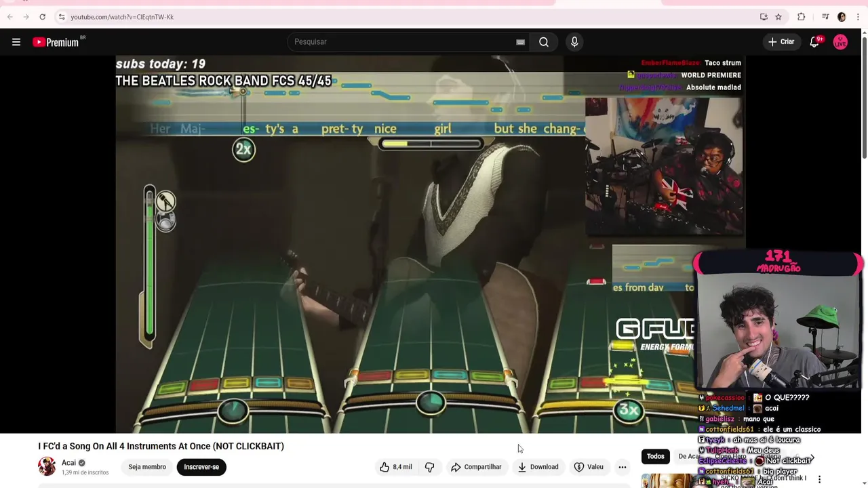Viewport: 868px width, 488px height.
Task: Show more filter chips with right chevron
Action: pos(812,458)
